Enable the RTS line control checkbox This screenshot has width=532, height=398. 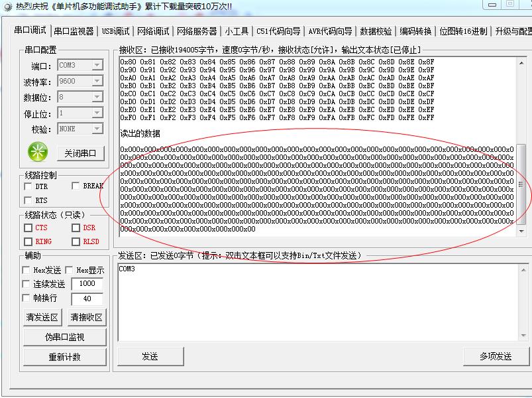coord(27,200)
